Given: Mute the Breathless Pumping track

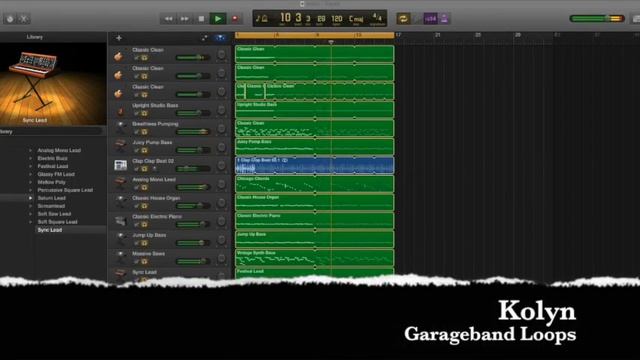Looking at the screenshot, I should (x=137, y=132).
